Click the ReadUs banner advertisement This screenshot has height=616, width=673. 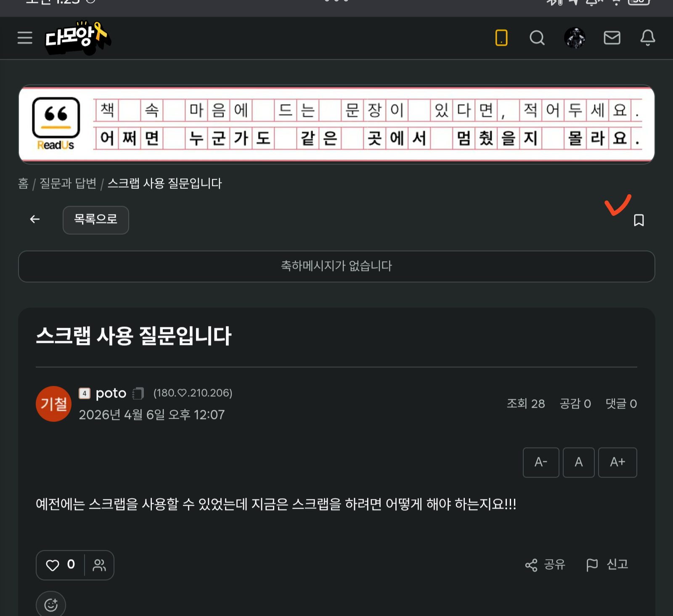(x=336, y=125)
